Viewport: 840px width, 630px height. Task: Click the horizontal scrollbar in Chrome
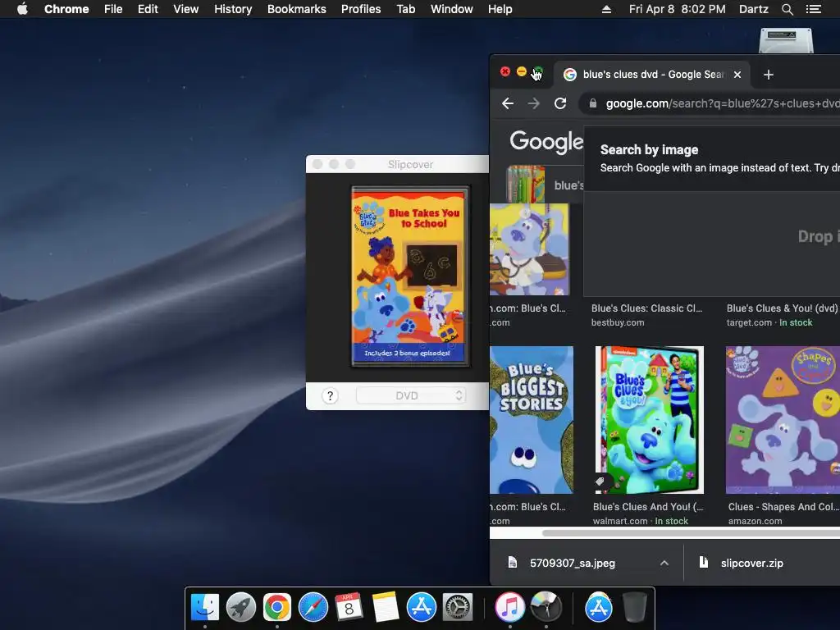[691, 533]
